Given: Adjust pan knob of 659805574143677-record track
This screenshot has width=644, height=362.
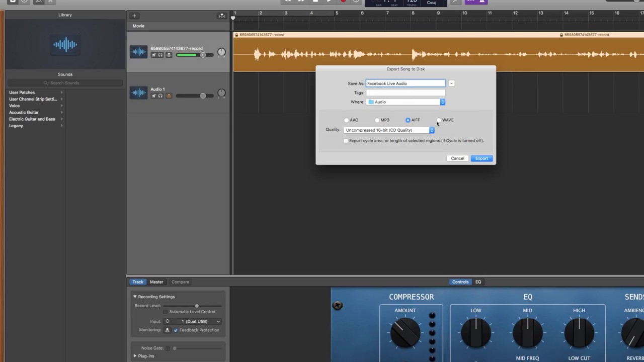Looking at the screenshot, I should 221,52.
